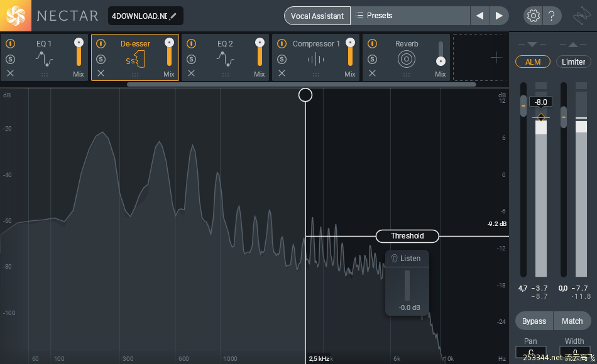Image resolution: width=597 pixels, height=364 pixels.
Task: Click the Pan value field
Action: tap(530, 352)
